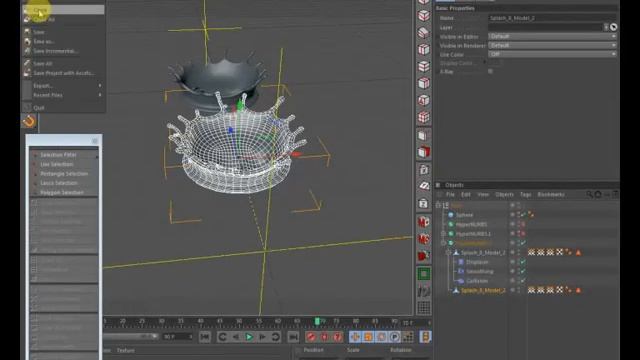Expand the HyperNURBS.1 tree node

point(443,233)
